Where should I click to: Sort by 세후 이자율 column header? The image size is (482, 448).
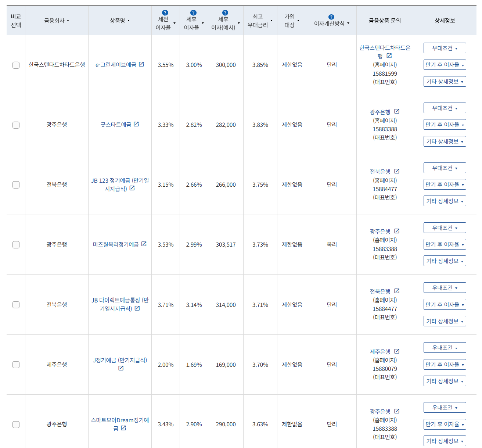(194, 23)
